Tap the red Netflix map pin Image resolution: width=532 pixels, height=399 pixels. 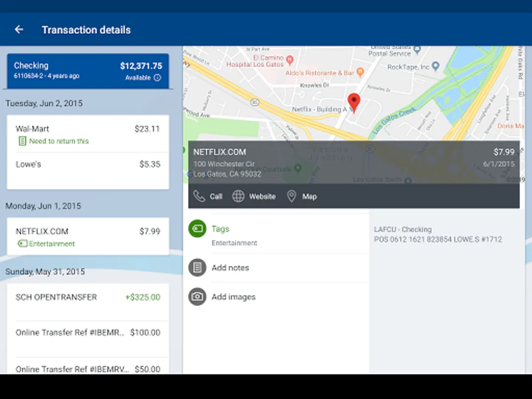point(354,103)
